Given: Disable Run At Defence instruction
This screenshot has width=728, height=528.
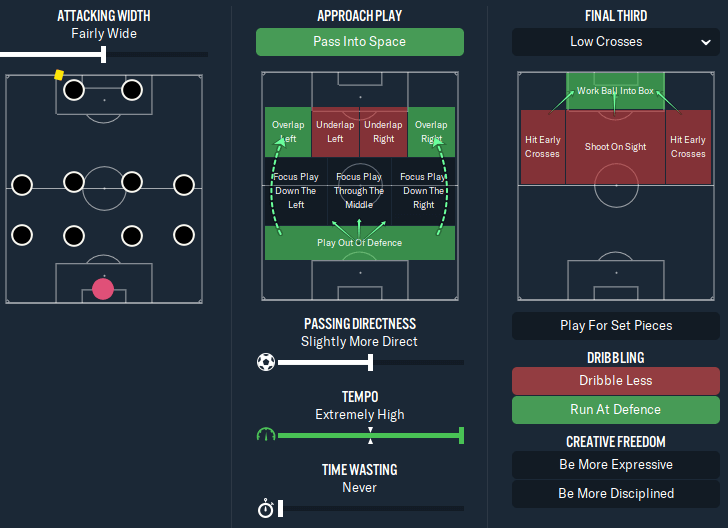Looking at the screenshot, I should tap(616, 410).
